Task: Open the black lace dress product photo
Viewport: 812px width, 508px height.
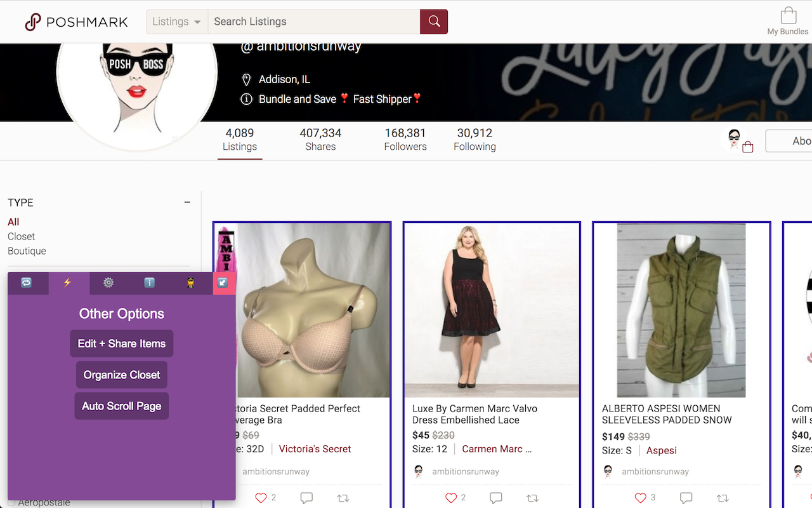Action: [492, 311]
